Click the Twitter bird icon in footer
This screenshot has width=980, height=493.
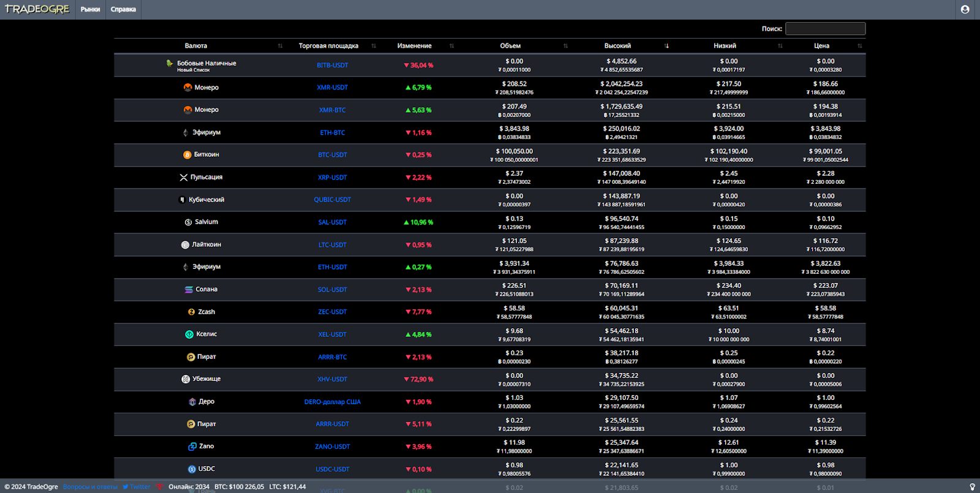coord(125,487)
